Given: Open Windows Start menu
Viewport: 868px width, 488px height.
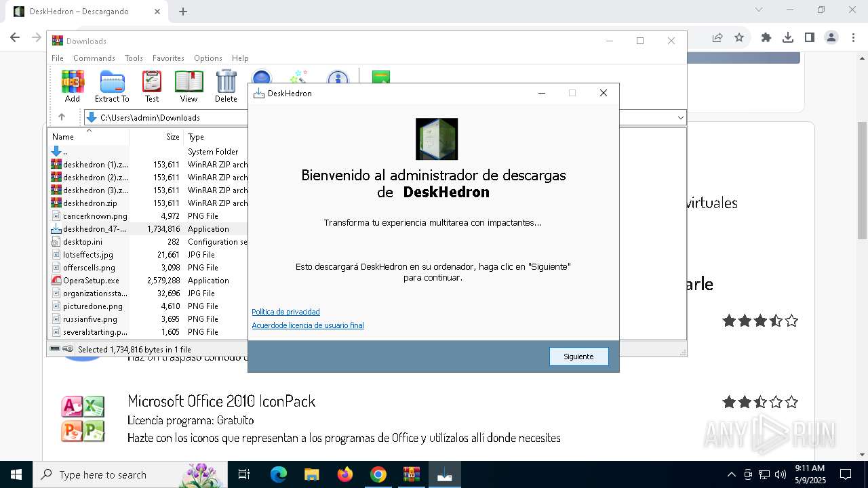Looking at the screenshot, I should point(16,474).
